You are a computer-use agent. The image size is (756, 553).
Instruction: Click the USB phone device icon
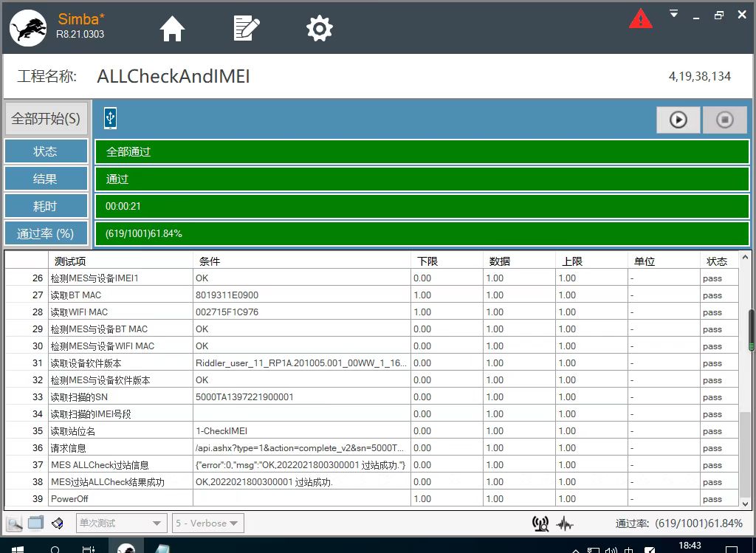[x=110, y=118]
